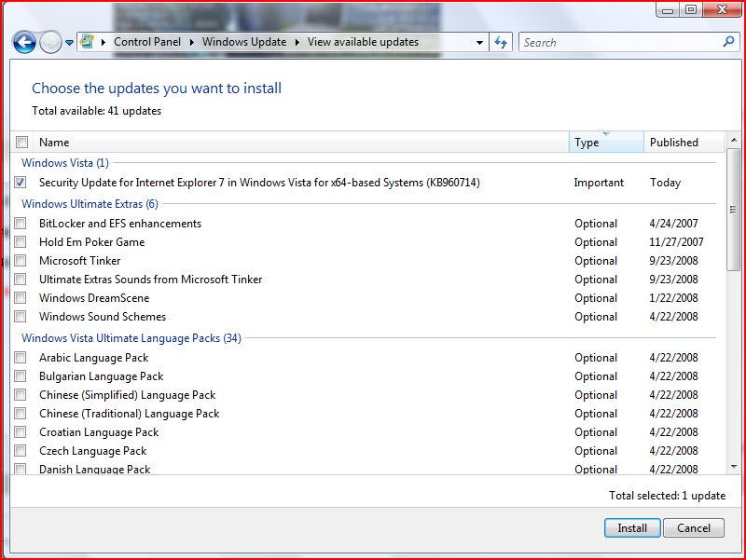
Task: Select the Hold Em Poker Game name
Action: click(91, 242)
